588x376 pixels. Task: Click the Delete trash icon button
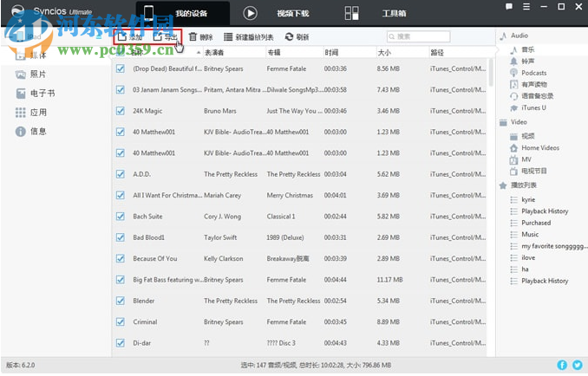[x=200, y=36]
